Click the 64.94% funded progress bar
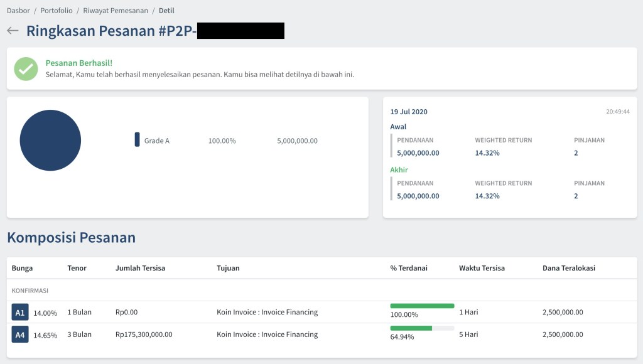Screen dimensions: 643x364 click(x=422, y=328)
